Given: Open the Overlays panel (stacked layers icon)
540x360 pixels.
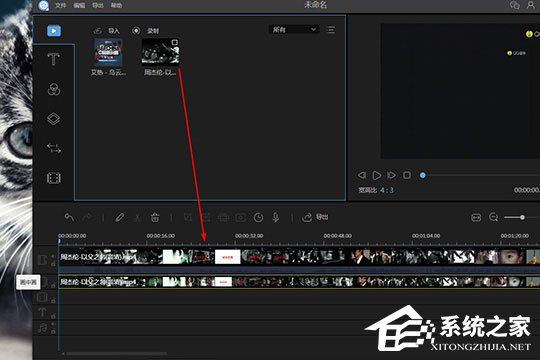Looking at the screenshot, I should tap(54, 119).
